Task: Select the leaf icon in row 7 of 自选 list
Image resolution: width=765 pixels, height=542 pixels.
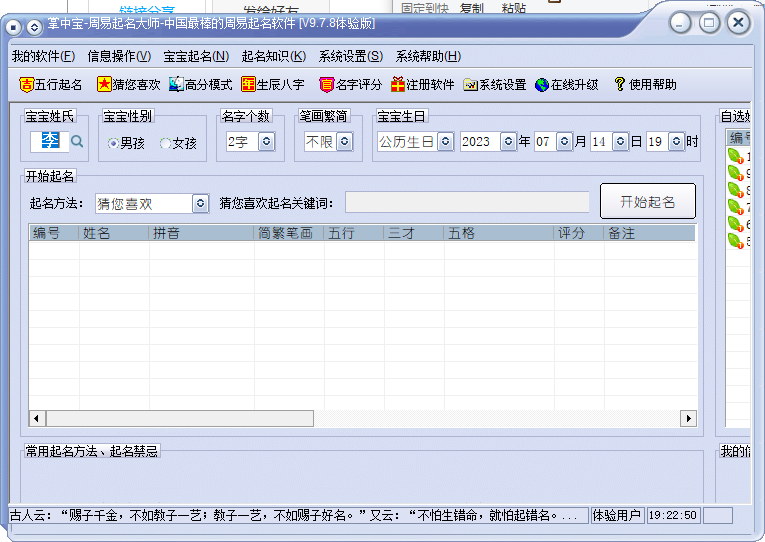Action: 735,207
